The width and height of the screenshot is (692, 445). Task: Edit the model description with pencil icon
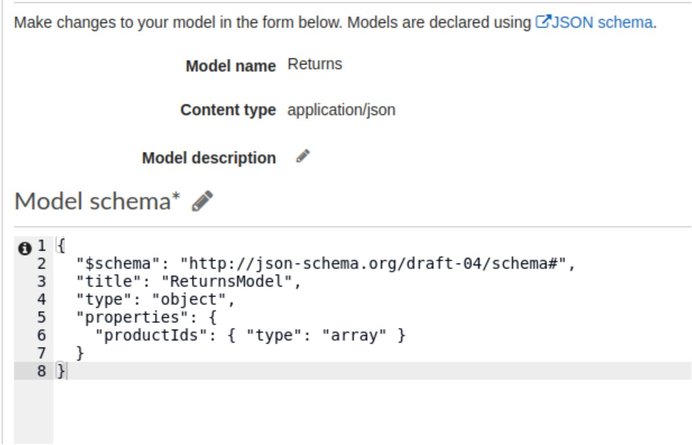pos(303,156)
